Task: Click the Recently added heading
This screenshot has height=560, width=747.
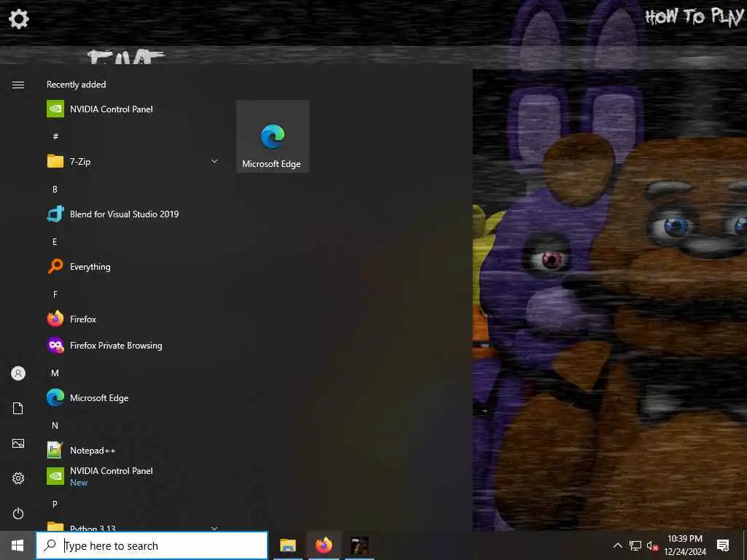Action: [x=76, y=85]
